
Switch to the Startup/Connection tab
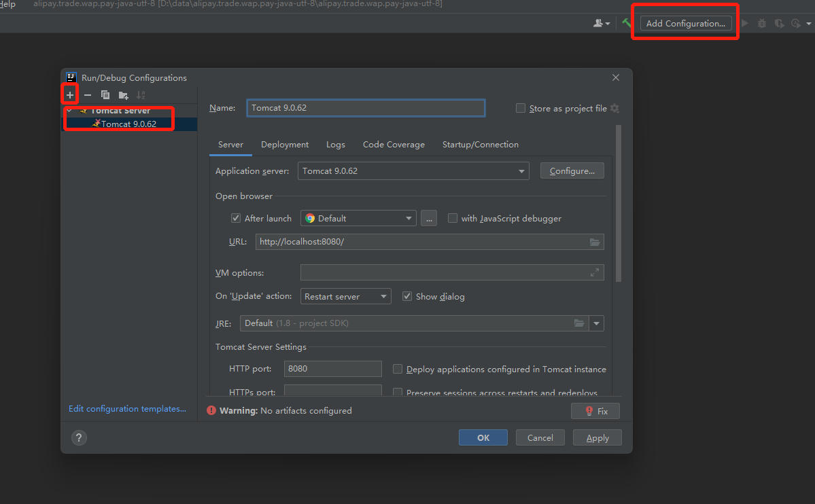481,145
